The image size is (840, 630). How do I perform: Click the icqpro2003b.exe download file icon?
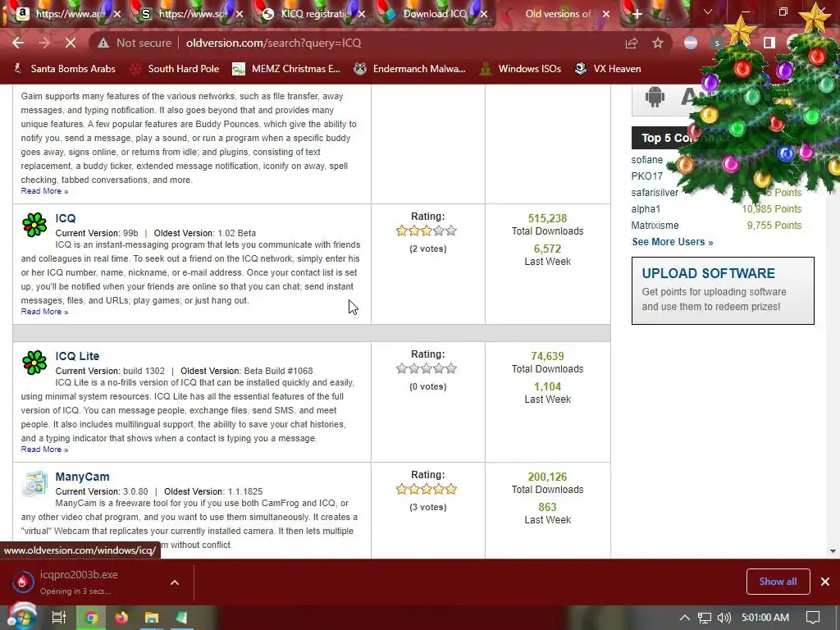click(22, 582)
